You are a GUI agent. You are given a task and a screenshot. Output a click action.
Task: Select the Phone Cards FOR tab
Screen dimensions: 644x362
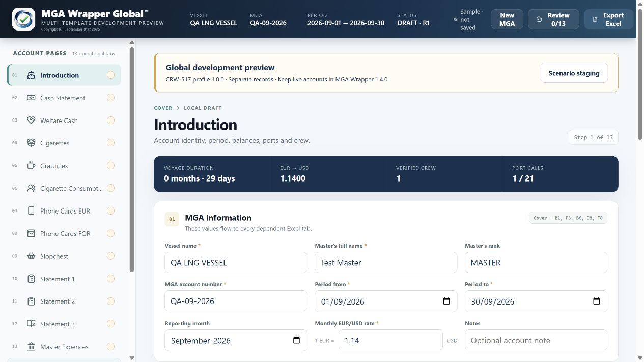64,233
